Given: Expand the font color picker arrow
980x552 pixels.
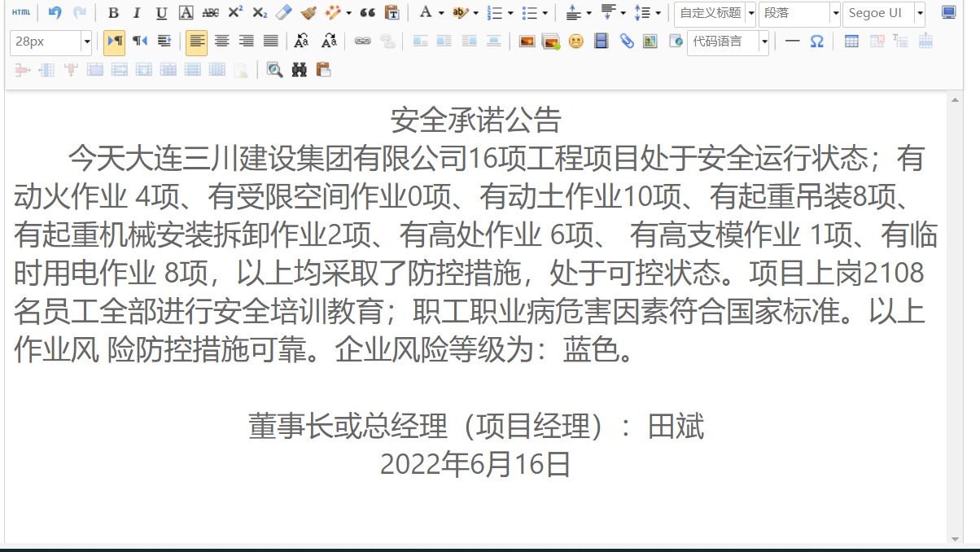Looking at the screenshot, I should pos(440,13).
